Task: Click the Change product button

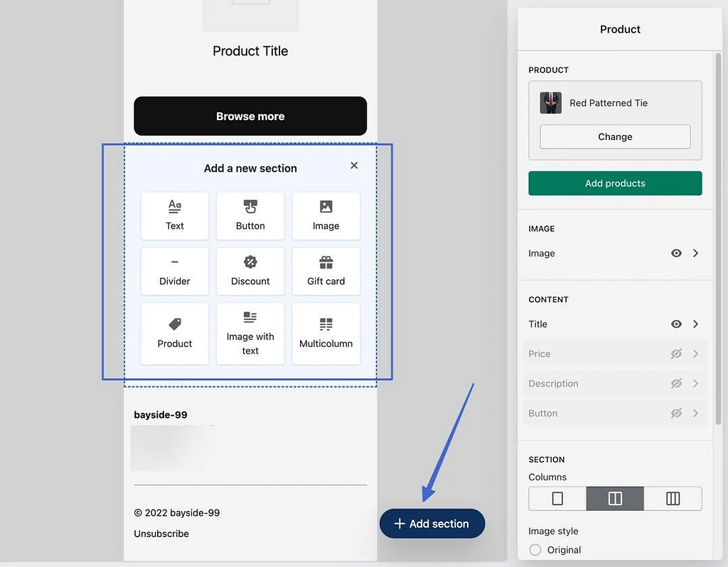Action: pyautogui.click(x=615, y=136)
